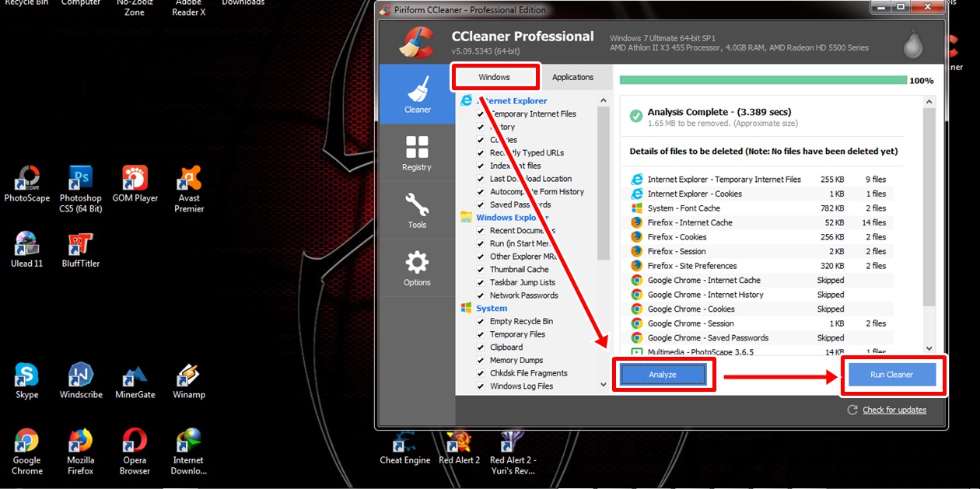The image size is (980, 489).
Task: Open MinerGate desktop shortcut
Action: click(135, 381)
